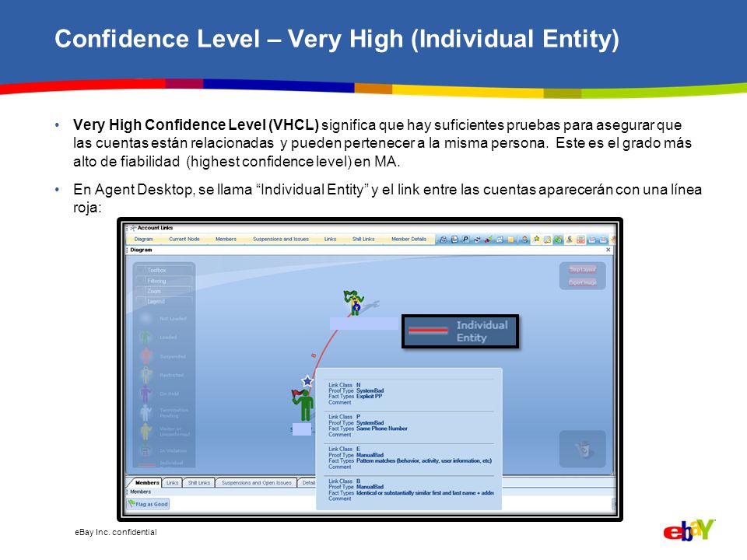747x560 pixels.
Task: Click the person face toolbar icon
Action: coord(524,240)
